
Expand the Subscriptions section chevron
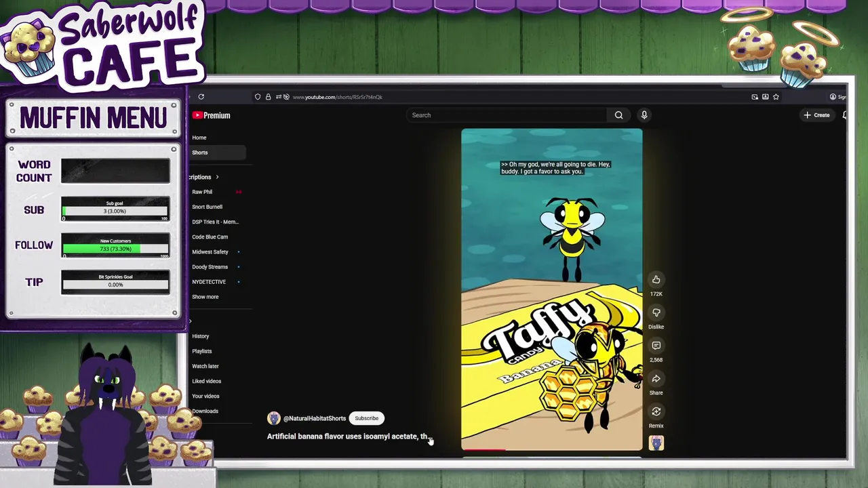click(x=217, y=177)
